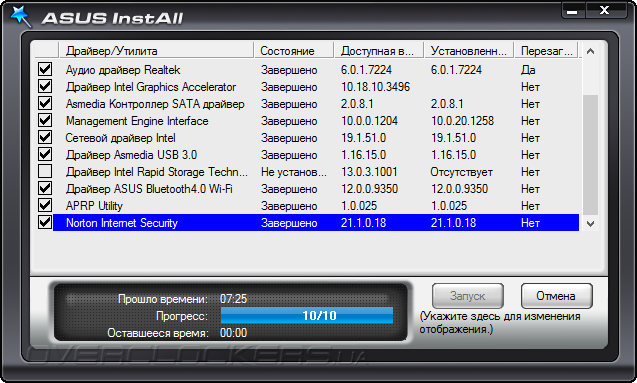Viewport: 637px width, 383px height.
Task: Click the Не установ... status cell
Action: [294, 172]
